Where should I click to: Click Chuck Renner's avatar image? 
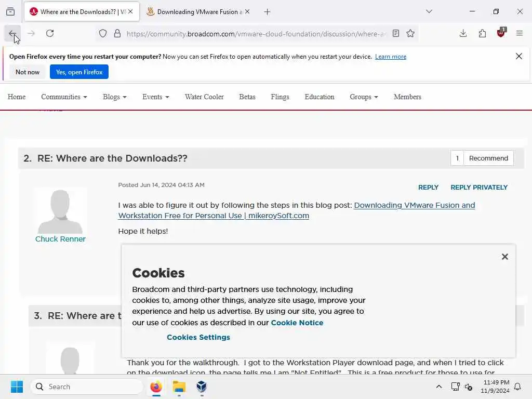[x=60, y=210]
